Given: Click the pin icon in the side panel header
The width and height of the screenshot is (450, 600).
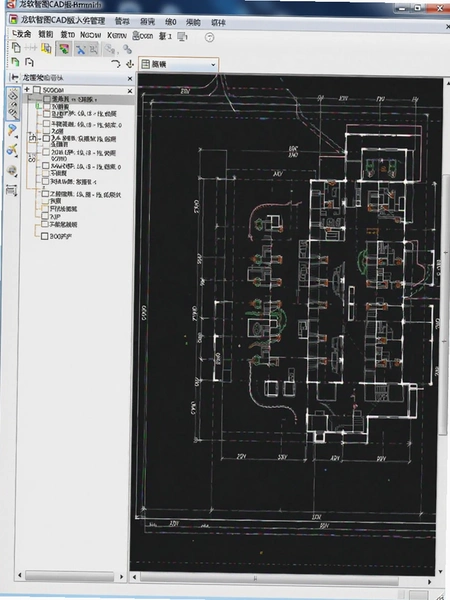Looking at the screenshot, I should 15,78.
